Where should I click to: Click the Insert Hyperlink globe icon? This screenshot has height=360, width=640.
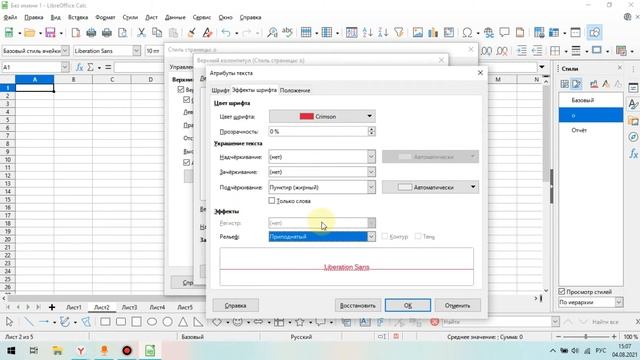point(489,33)
